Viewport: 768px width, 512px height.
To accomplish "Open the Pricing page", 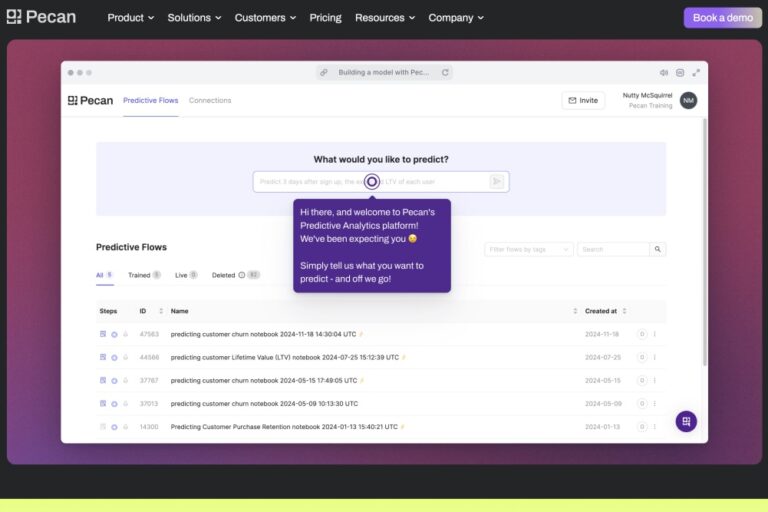I will pos(325,18).
